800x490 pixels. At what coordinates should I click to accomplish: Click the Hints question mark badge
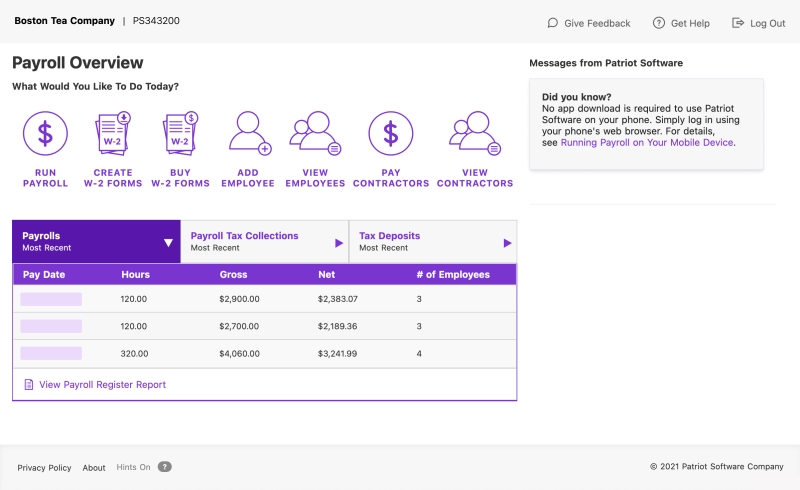(x=164, y=467)
